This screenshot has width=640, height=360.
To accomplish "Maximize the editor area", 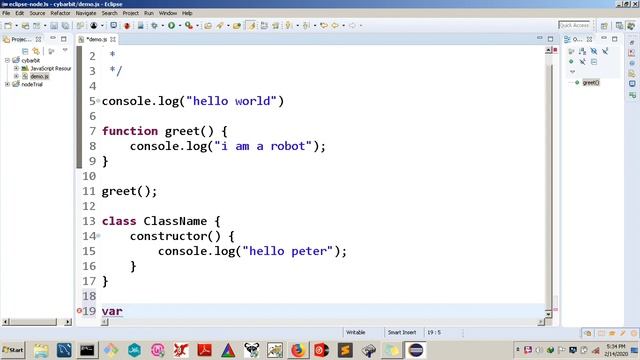I will 550,39.
